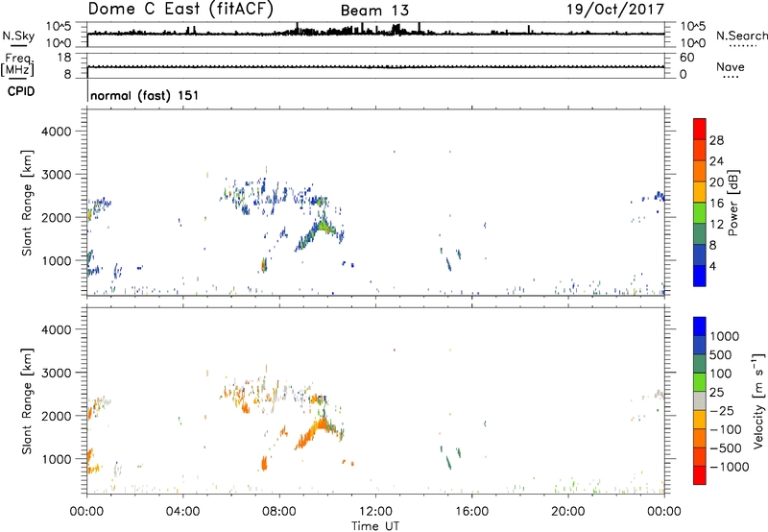Click the '-1000' value on Velocity colorbar

pyautogui.click(x=729, y=467)
